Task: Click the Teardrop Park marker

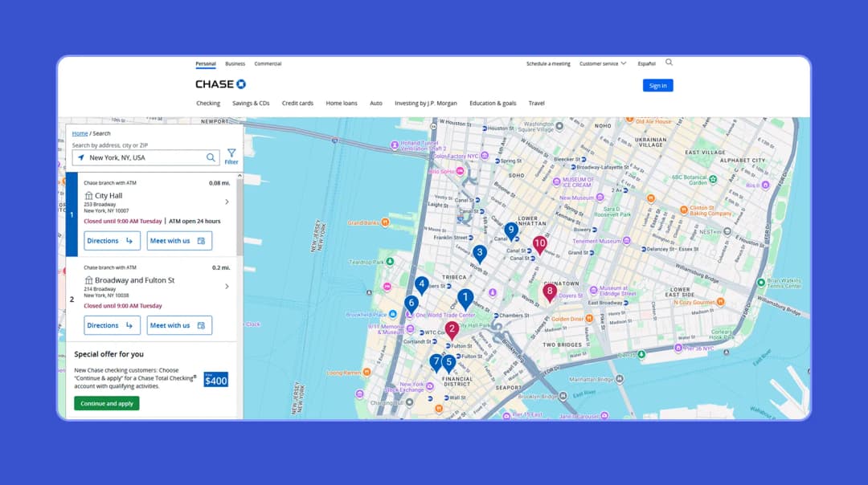Action: (x=391, y=262)
